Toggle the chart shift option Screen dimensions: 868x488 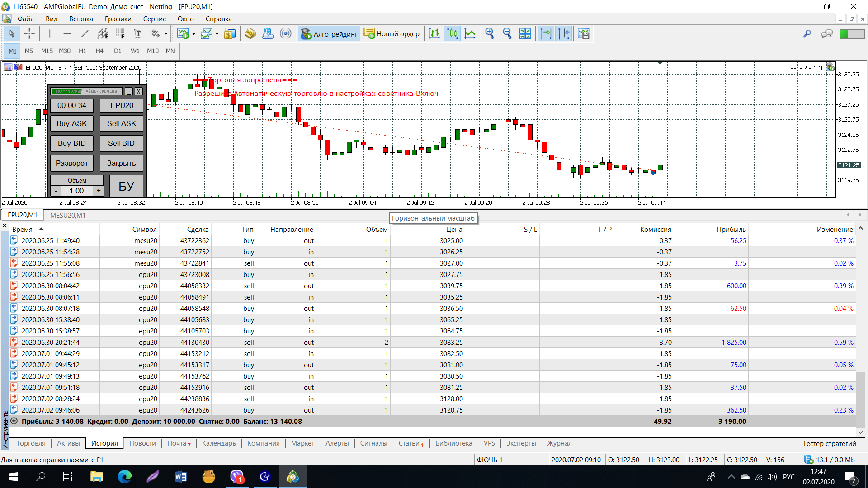564,33
